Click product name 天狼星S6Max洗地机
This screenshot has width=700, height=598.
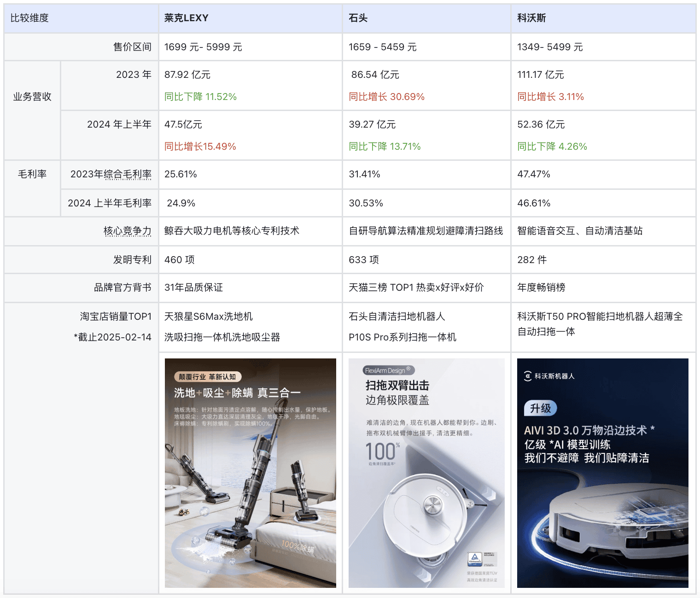pos(209,317)
